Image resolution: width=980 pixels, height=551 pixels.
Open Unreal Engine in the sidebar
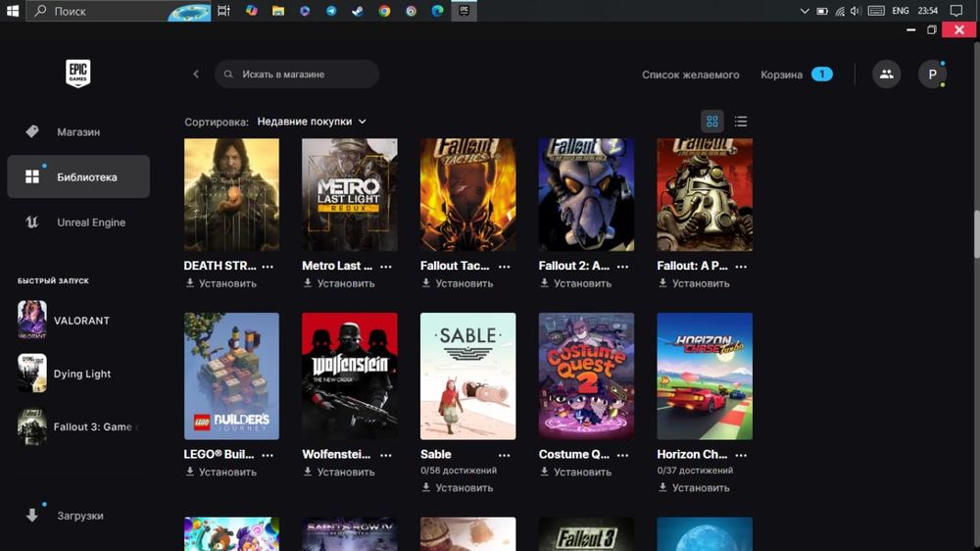click(78, 222)
